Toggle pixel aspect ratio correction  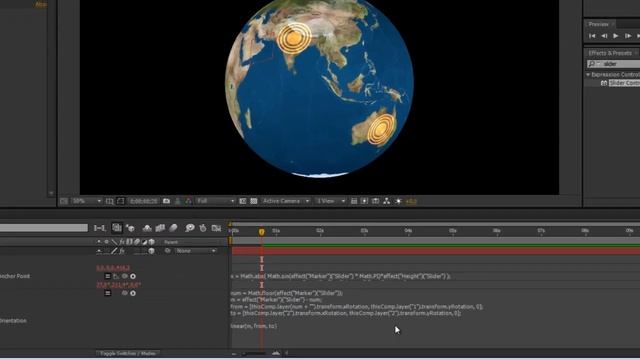354,201
